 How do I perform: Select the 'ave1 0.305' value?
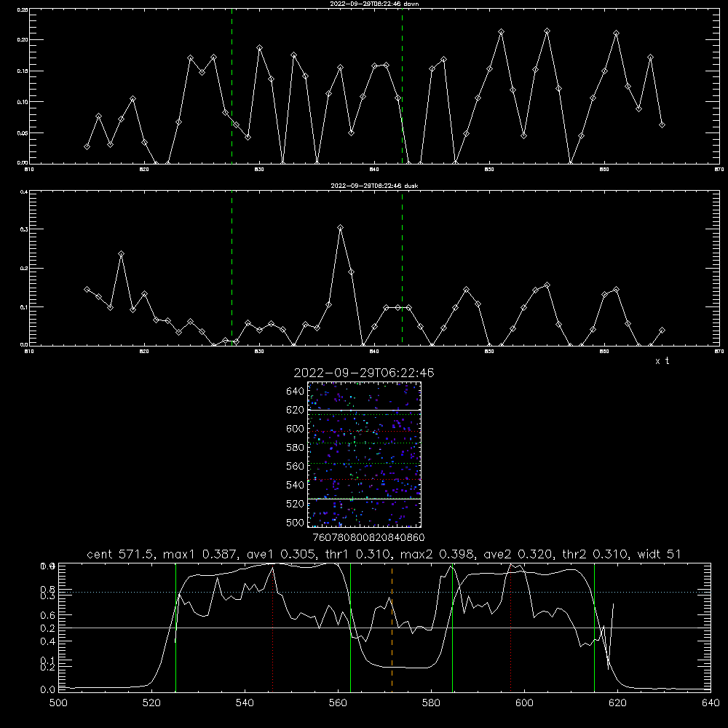coord(280,554)
